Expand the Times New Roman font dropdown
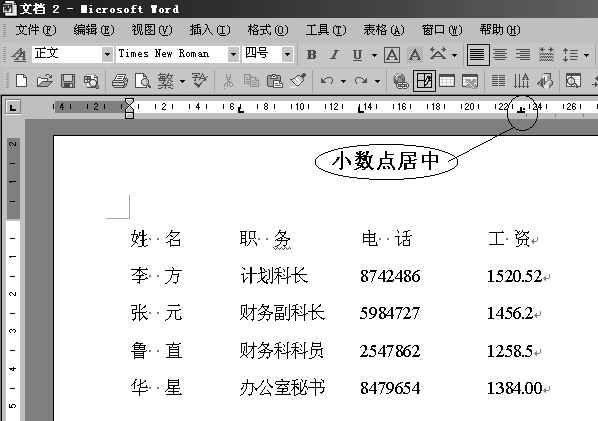This screenshot has width=598, height=421. pyautogui.click(x=233, y=55)
